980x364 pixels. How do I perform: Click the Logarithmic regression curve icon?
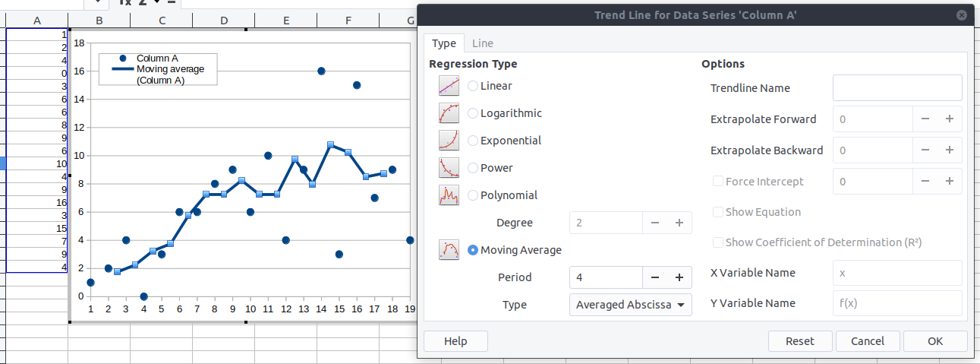(x=449, y=113)
